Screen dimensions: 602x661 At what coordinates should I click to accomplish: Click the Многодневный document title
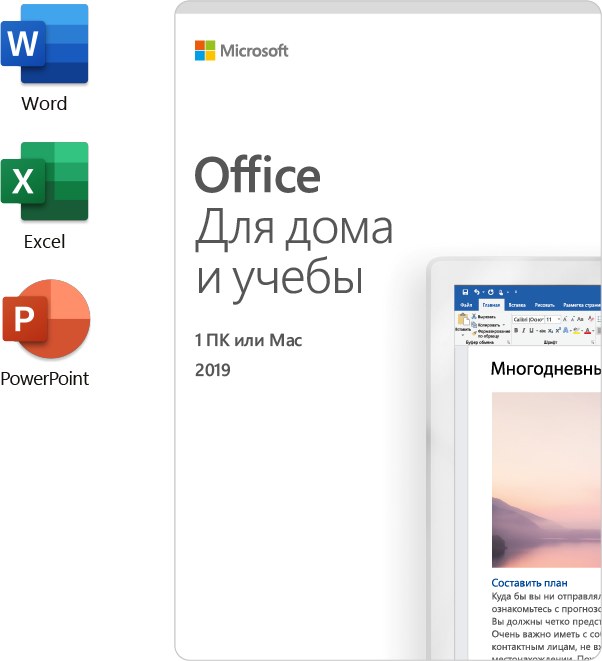546,369
